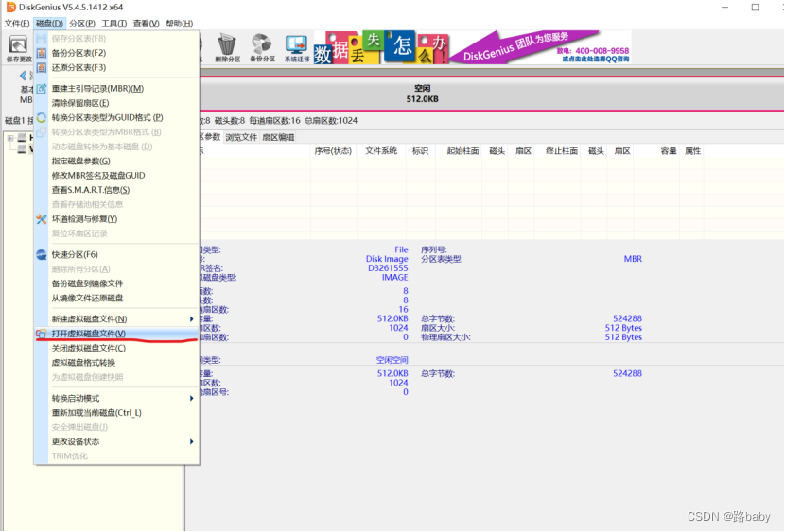
Task: Choose 还原分区表(F3) in the menu
Action: 116,67
